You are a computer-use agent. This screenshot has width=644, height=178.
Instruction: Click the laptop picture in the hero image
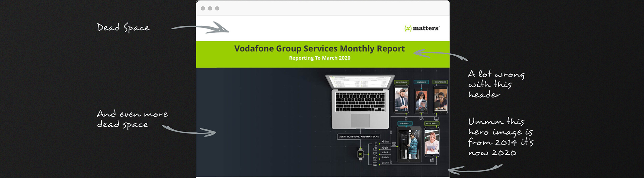[360, 102]
